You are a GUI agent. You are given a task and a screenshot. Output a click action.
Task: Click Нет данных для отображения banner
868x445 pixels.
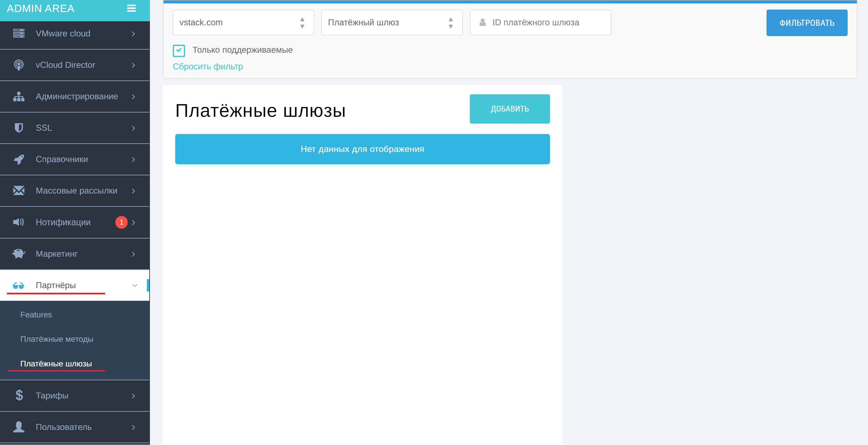point(362,149)
